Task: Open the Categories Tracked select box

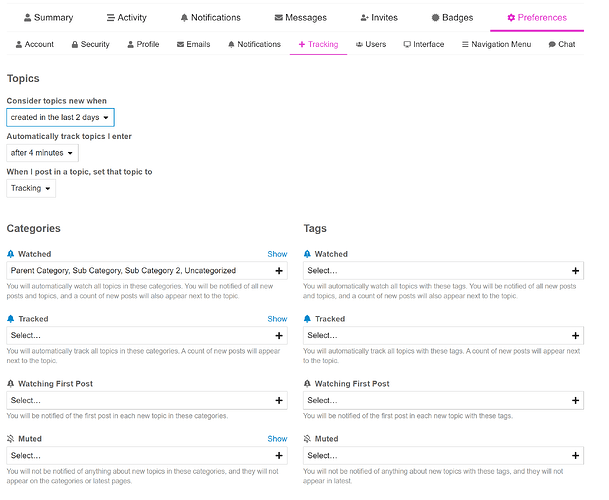Action: coord(147,336)
